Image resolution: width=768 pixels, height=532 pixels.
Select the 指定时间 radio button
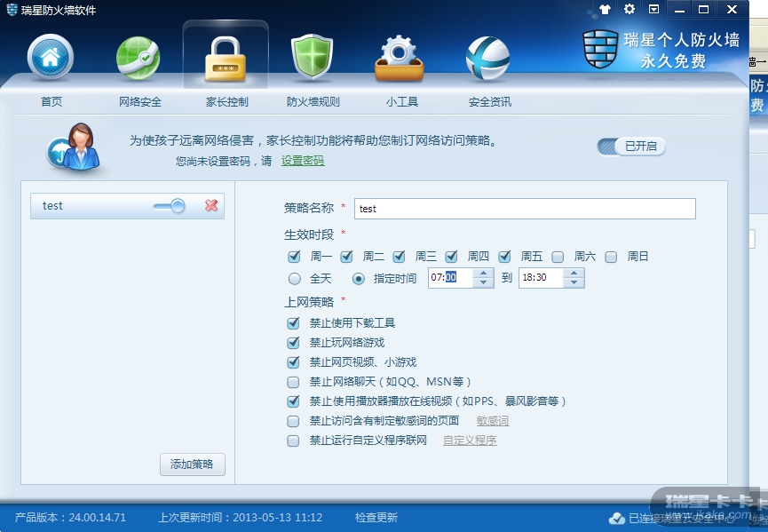click(x=359, y=279)
